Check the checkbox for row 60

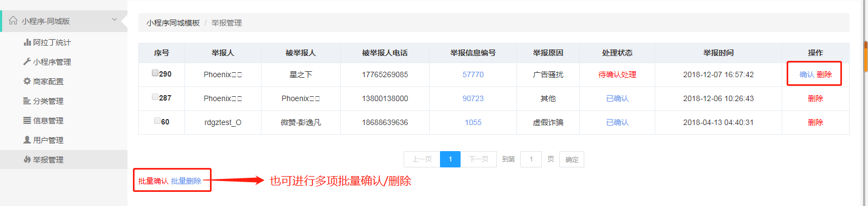pos(157,121)
